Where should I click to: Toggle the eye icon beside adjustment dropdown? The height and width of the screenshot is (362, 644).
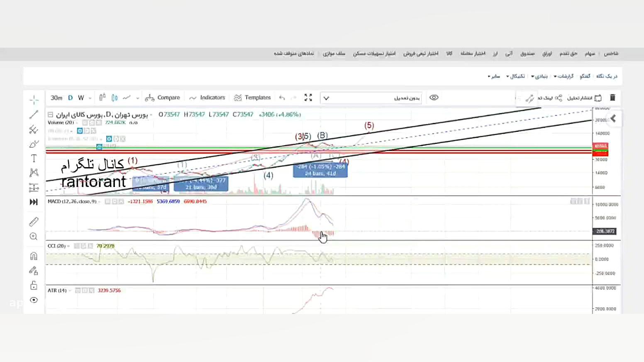(x=434, y=97)
